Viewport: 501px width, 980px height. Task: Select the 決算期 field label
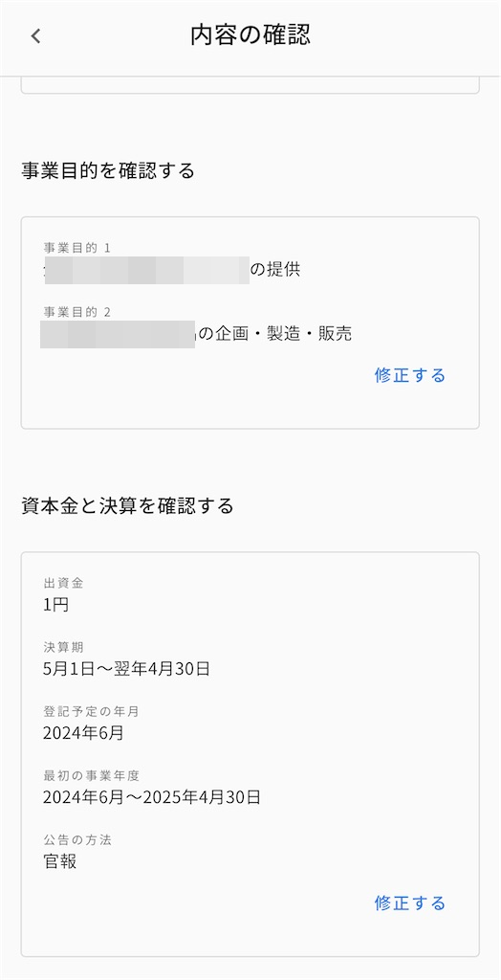click(63, 648)
